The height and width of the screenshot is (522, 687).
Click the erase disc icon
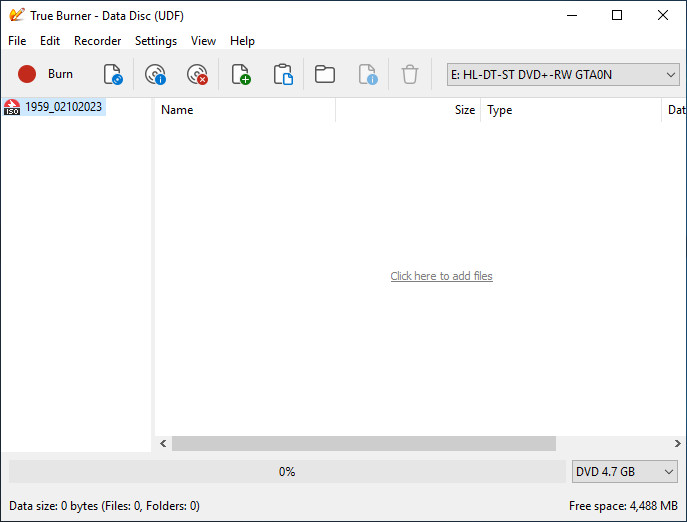coord(197,74)
